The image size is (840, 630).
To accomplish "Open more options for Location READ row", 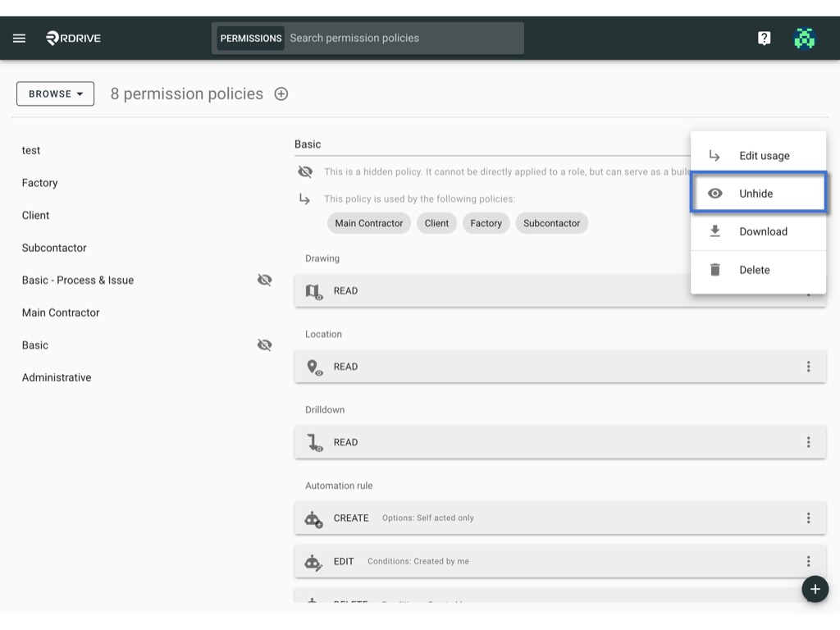I will pos(808,367).
